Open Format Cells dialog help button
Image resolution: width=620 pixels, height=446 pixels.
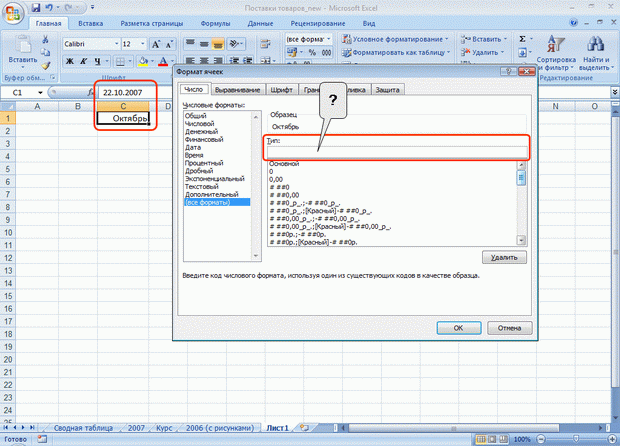[508, 72]
